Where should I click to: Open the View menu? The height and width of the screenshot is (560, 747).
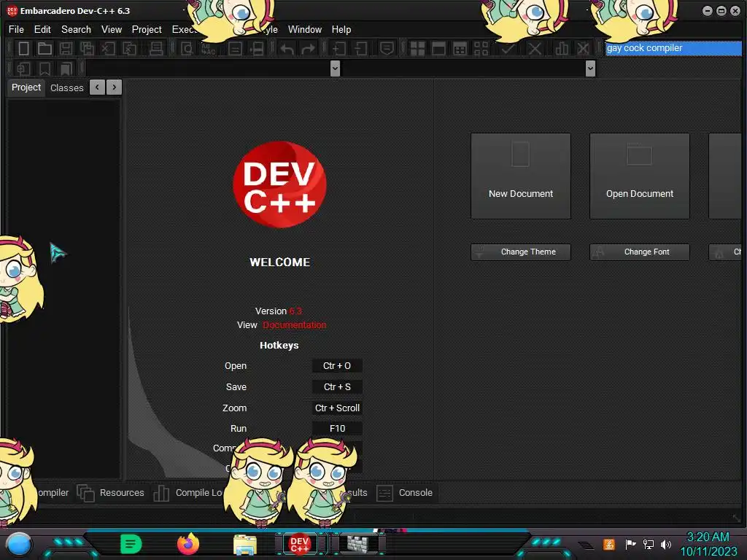coord(112,29)
